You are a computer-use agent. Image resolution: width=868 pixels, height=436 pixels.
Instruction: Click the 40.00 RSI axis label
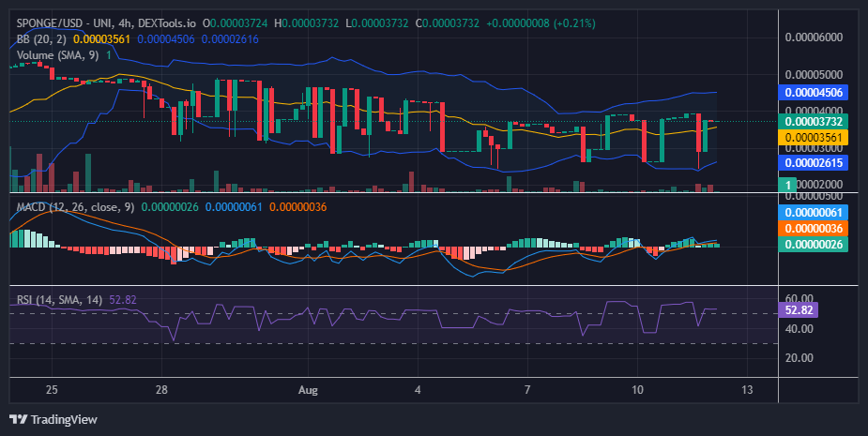799,329
